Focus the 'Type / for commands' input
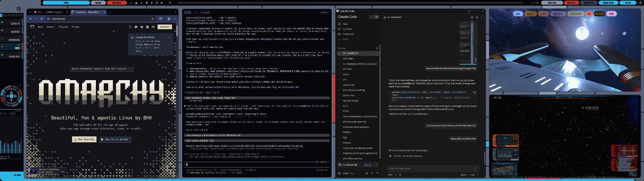 click(x=433, y=168)
